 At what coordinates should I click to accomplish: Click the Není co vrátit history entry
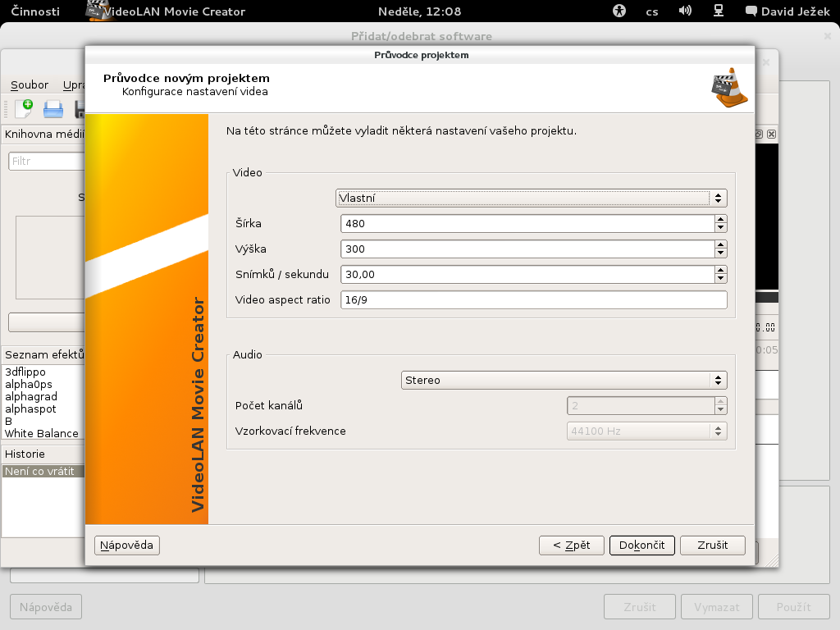click(x=43, y=472)
